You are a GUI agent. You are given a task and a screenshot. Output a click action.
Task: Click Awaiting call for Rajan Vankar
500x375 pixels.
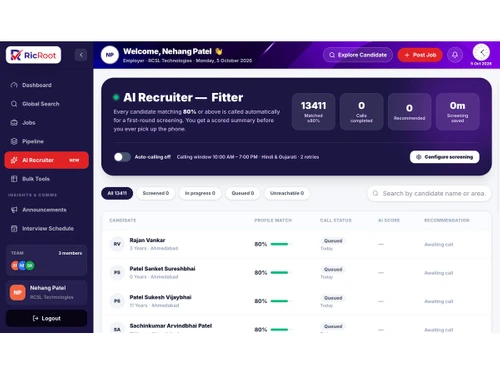[x=439, y=244]
